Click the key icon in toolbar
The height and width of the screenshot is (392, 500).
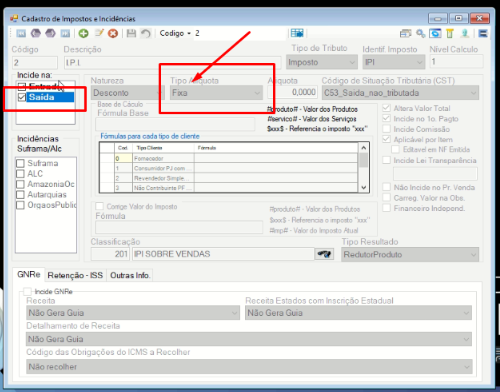(x=421, y=33)
